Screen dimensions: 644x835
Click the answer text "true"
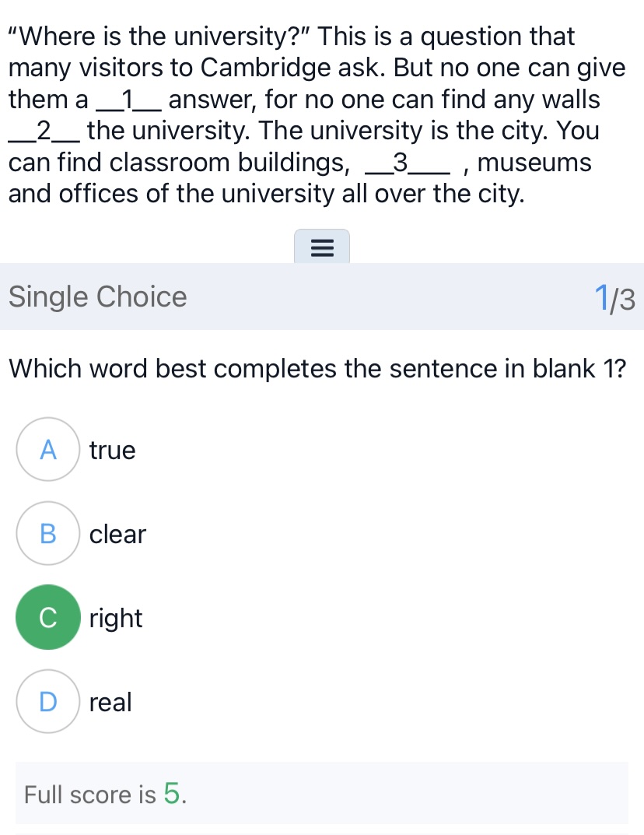click(x=113, y=451)
